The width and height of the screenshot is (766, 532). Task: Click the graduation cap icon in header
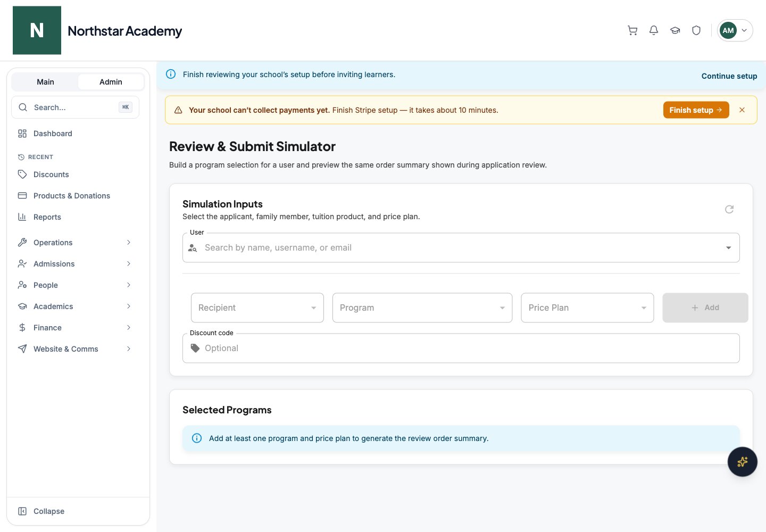[x=675, y=30]
